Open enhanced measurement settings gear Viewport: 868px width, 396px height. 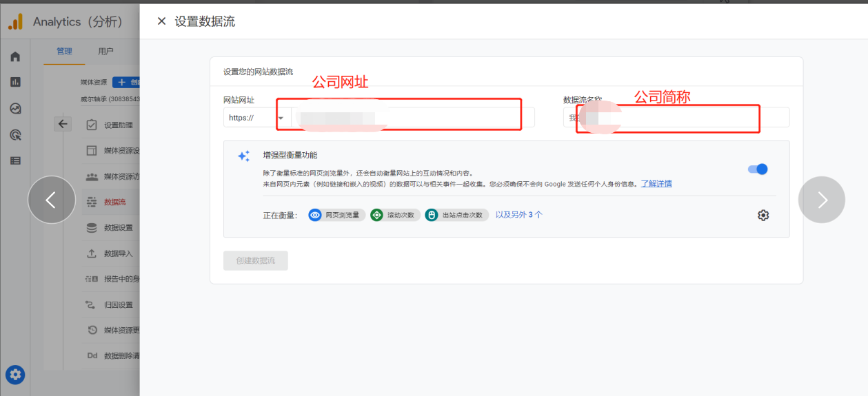point(763,216)
